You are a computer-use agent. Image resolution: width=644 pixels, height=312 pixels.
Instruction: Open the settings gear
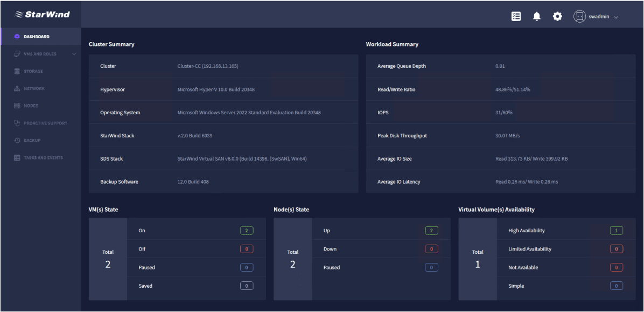[557, 17]
